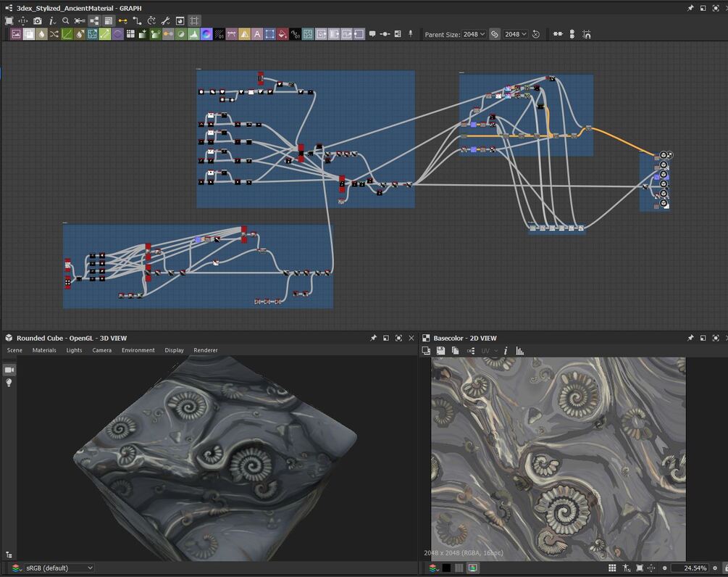Toggle tiling grid display in 2D view
728x577 pixels.
pyautogui.click(x=612, y=568)
